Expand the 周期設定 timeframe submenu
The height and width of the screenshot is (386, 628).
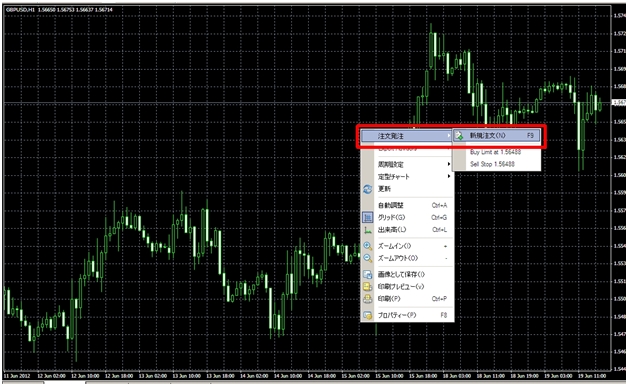pyautogui.click(x=407, y=164)
